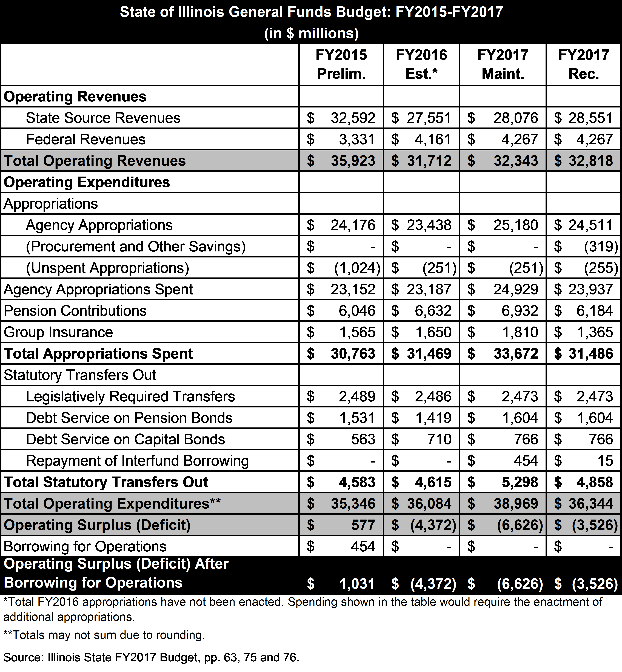The height and width of the screenshot is (672, 622).
Task: Click the value 33,672 in FY2017 Maint.
Action: [516, 354]
